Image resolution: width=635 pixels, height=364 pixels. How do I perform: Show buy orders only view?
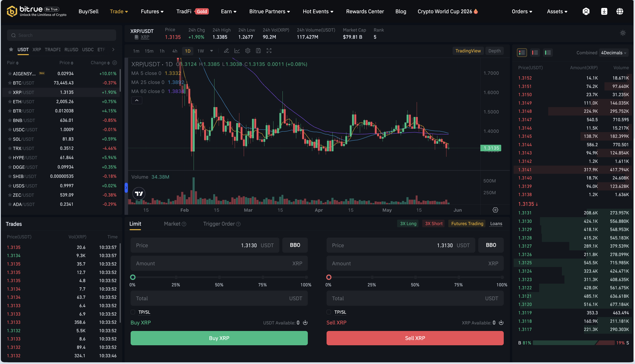tap(548, 53)
